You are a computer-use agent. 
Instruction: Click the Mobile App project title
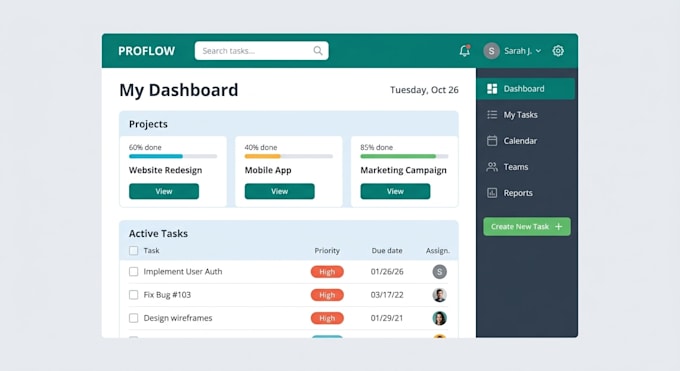click(268, 170)
